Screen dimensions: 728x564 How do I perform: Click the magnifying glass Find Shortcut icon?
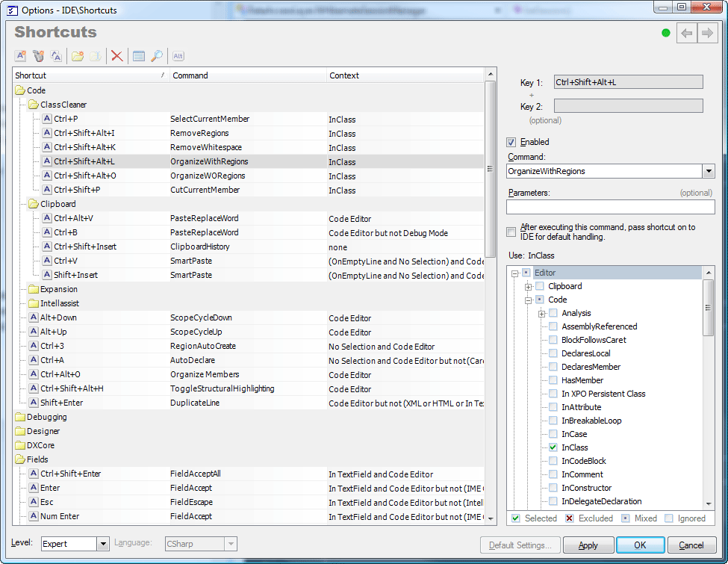(x=157, y=56)
